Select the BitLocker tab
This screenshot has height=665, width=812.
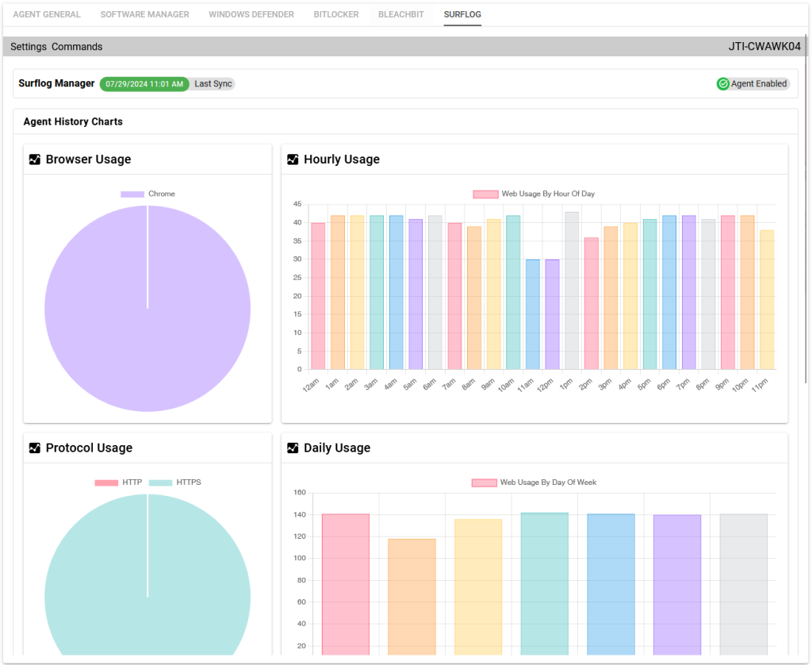coord(335,14)
